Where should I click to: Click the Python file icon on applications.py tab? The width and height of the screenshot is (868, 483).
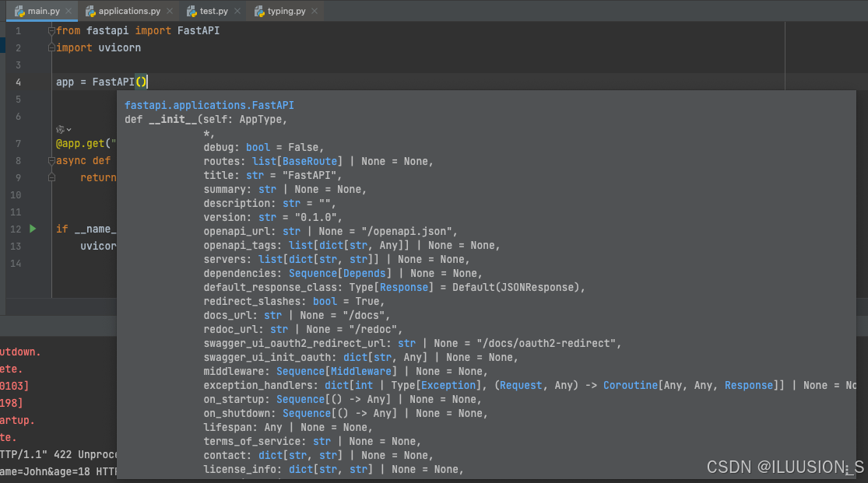click(x=90, y=11)
